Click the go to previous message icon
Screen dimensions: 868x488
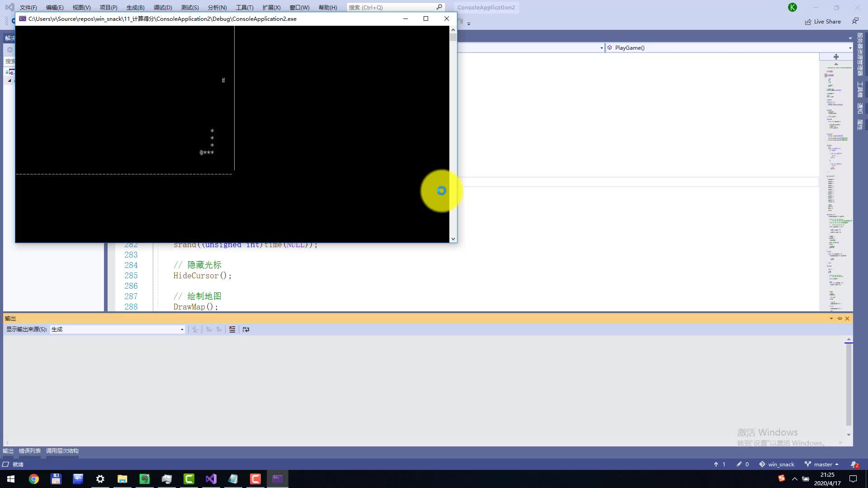click(x=209, y=329)
